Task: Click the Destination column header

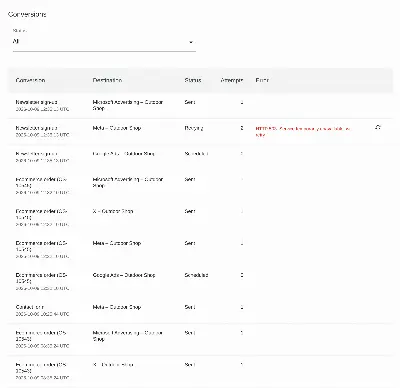Action: coord(107,80)
